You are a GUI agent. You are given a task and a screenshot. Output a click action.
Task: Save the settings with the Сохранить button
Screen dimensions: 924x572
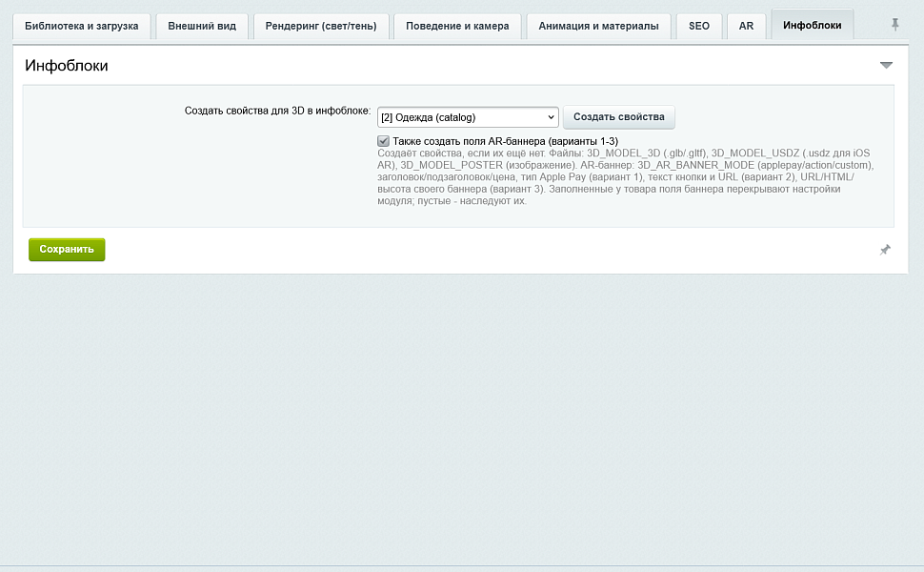pos(67,250)
